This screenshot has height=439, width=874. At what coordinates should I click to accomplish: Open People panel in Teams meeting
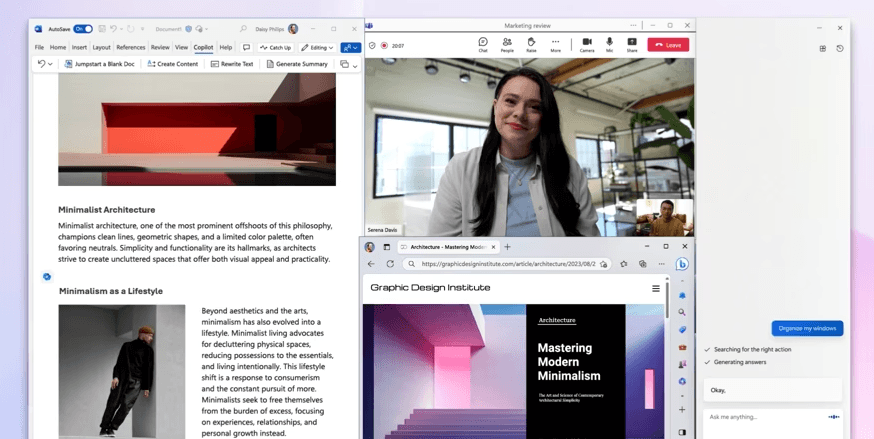coord(507,45)
